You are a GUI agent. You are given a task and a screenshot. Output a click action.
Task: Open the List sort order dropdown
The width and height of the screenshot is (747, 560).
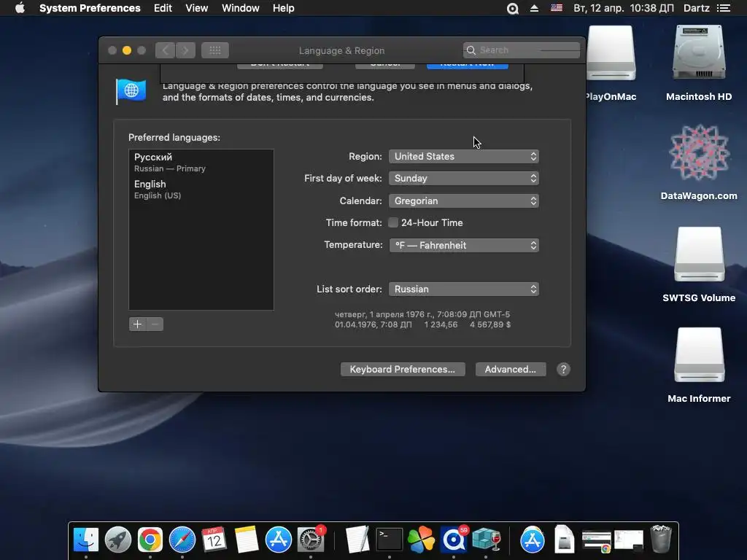click(463, 289)
